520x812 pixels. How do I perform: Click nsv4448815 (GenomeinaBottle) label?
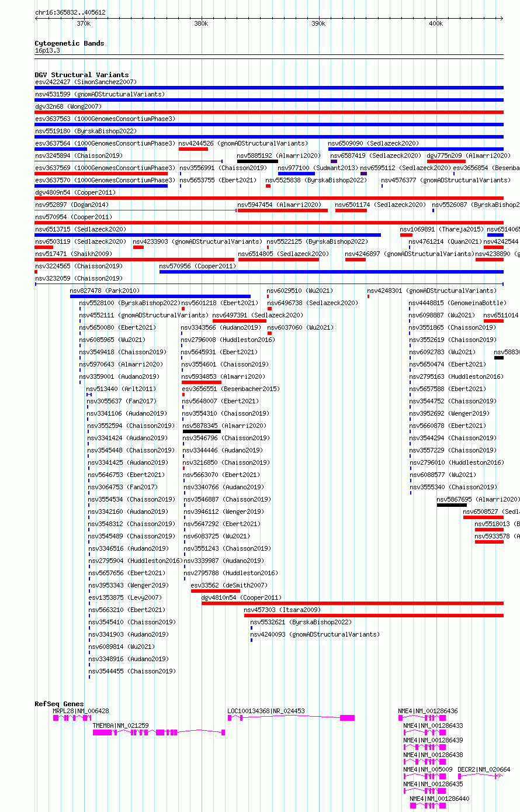pos(457,303)
